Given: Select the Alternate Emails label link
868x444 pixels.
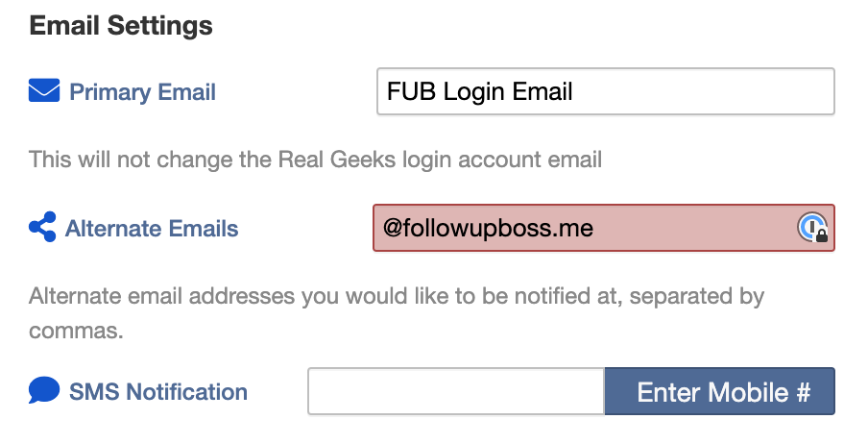Looking at the screenshot, I should click(x=152, y=229).
